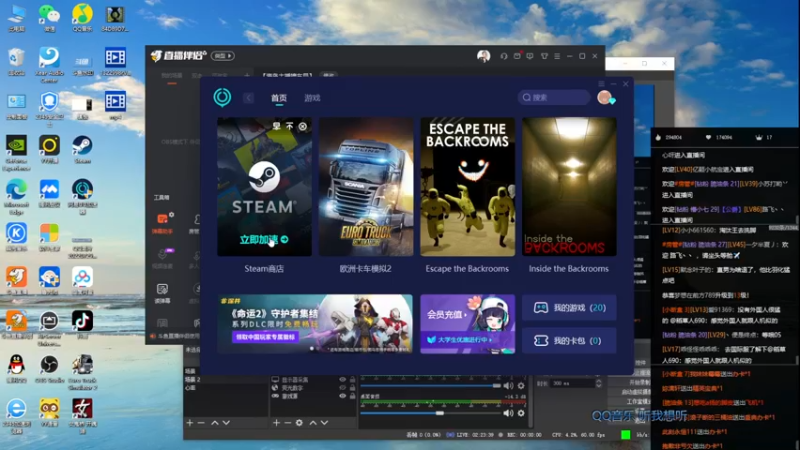Toggle visibility of 荧光数字 source in OBS
Viewport: 800px width, 450px height.
coord(342,388)
